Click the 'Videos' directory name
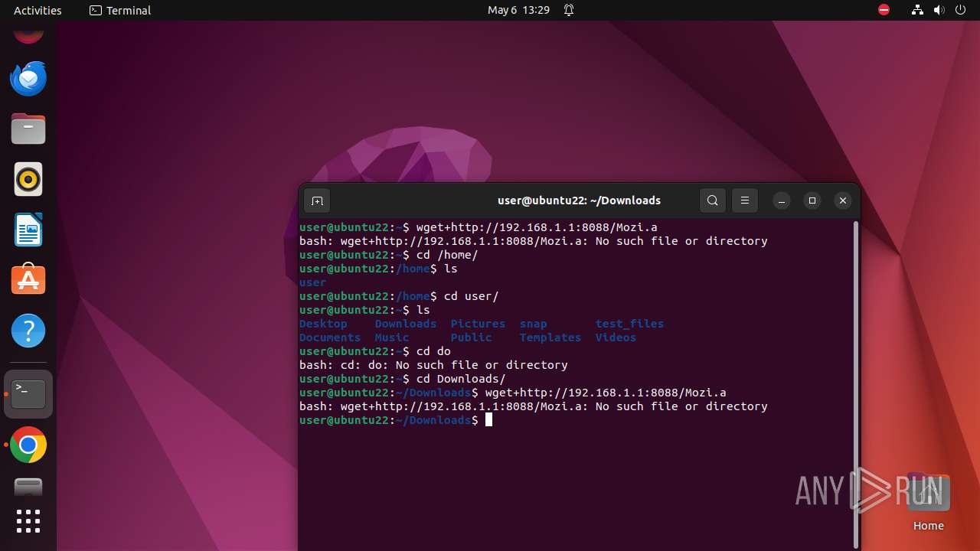The height and width of the screenshot is (551, 980). (x=616, y=337)
